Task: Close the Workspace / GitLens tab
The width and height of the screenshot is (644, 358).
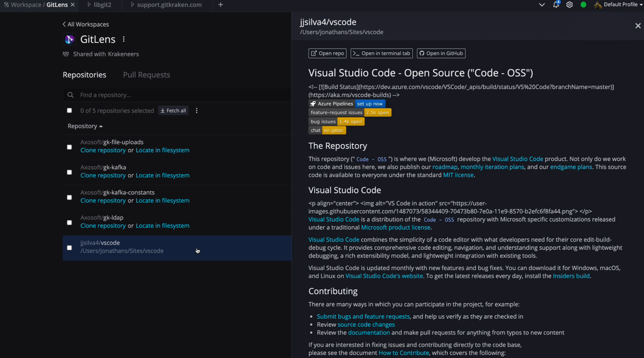Action: (x=72, y=5)
